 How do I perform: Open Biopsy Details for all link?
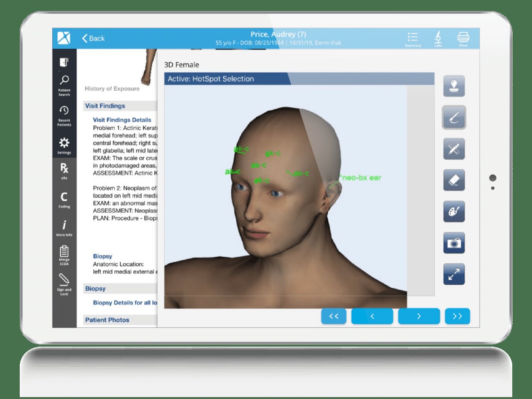[x=125, y=302]
